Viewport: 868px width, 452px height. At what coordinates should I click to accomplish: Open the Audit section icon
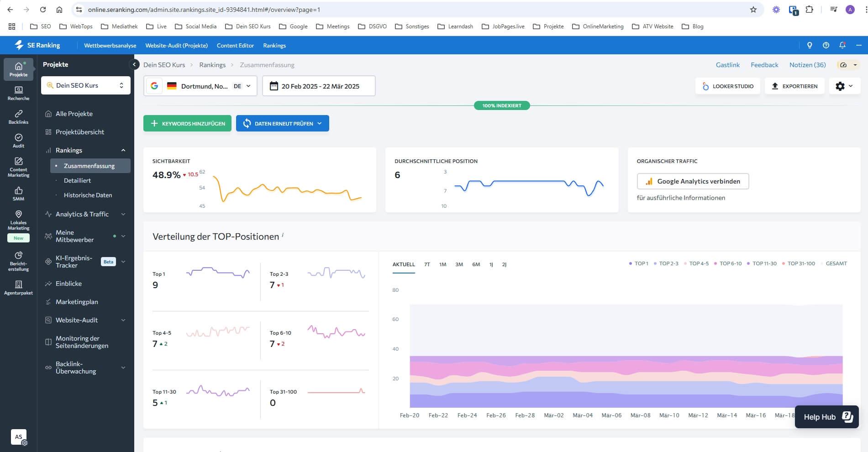(x=18, y=141)
